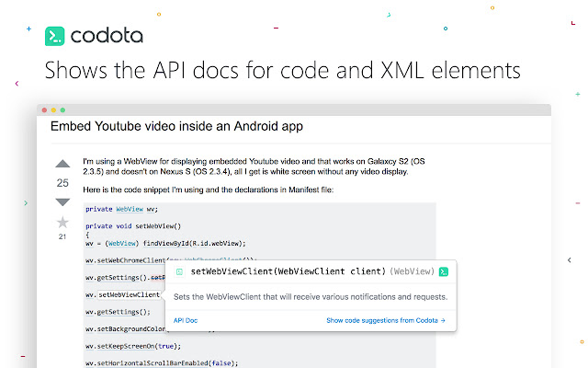Click private void setWebView() line
Image resolution: width=588 pixels, height=368 pixels.
click(133, 226)
